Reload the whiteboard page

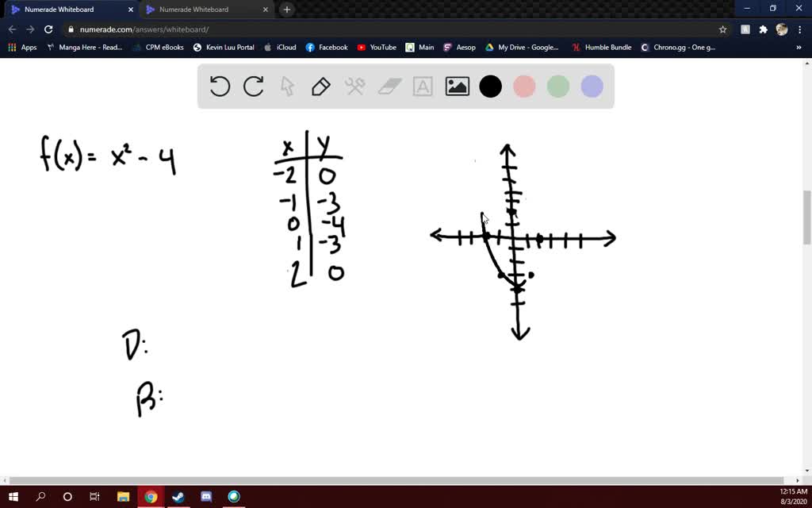click(x=48, y=29)
